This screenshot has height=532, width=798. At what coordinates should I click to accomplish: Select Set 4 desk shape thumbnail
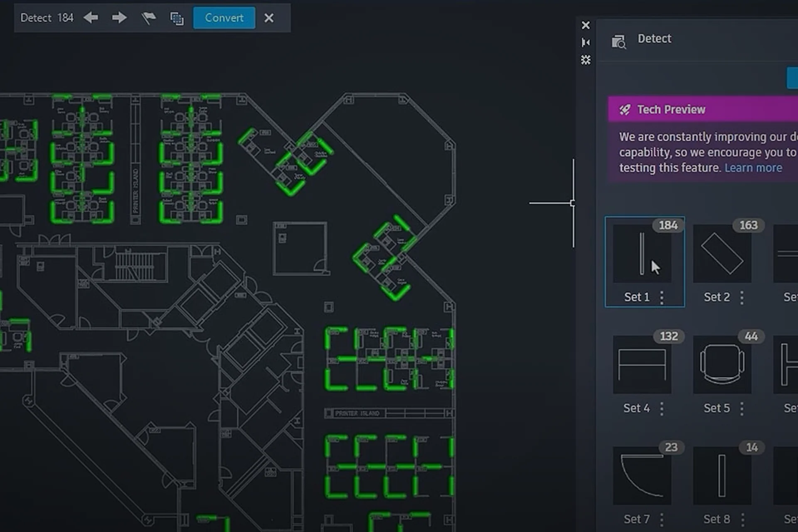642,365
